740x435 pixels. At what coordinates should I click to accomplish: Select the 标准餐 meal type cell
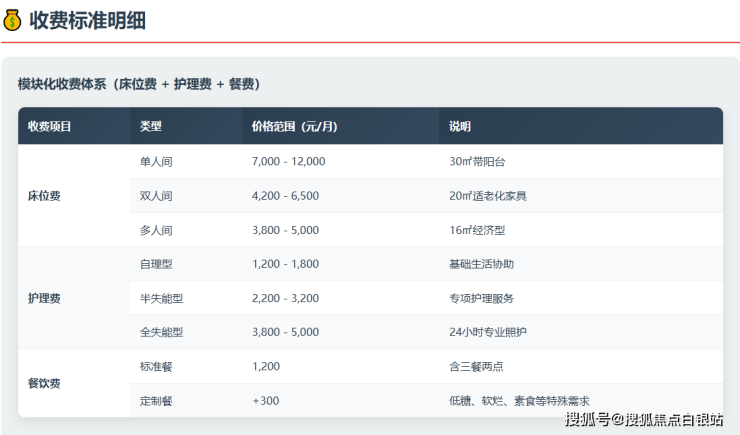point(156,366)
